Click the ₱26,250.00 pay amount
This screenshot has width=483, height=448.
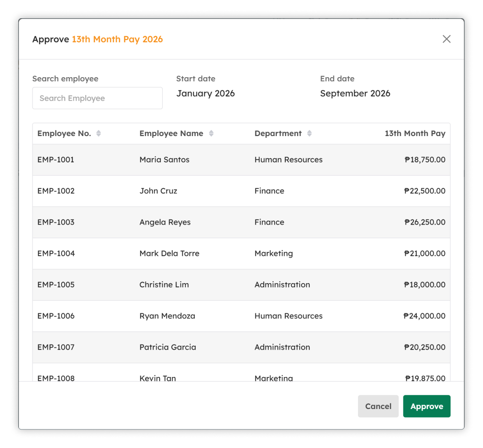(x=425, y=222)
